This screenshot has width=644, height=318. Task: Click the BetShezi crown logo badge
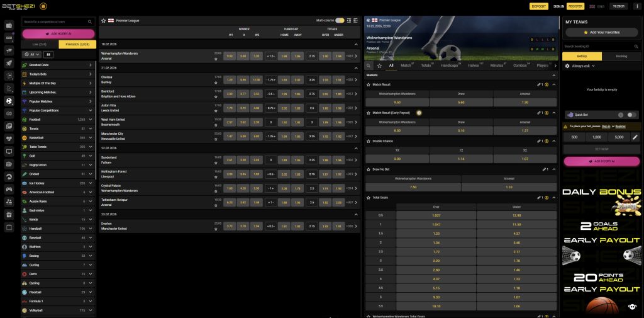(43, 6)
